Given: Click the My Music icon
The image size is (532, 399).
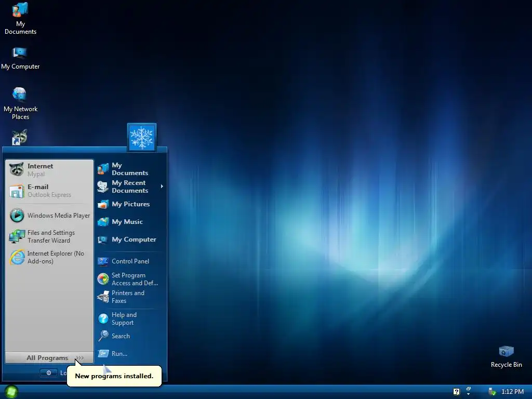Looking at the screenshot, I should tap(103, 222).
